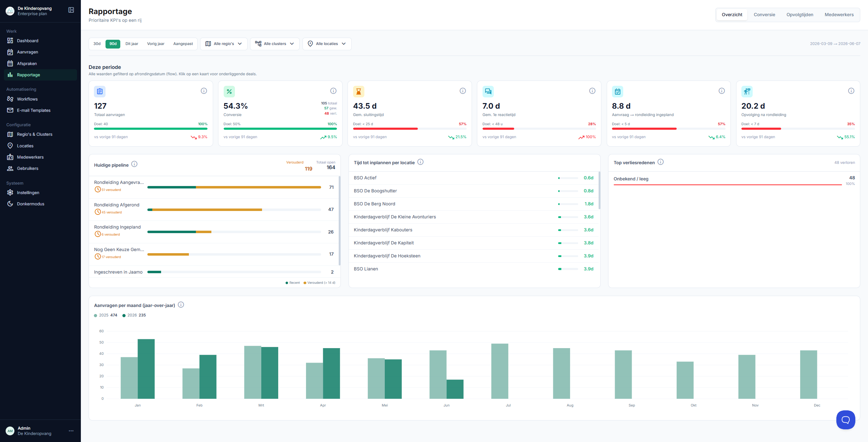The width and height of the screenshot is (868, 442).
Task: Click the Huidige pipeline list scrollbar
Action: (x=339, y=221)
